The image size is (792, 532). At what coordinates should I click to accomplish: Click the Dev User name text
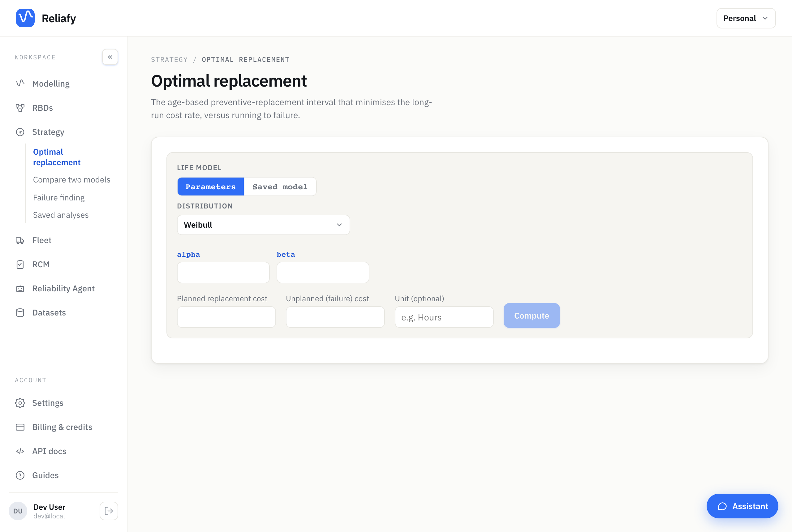tap(49, 507)
